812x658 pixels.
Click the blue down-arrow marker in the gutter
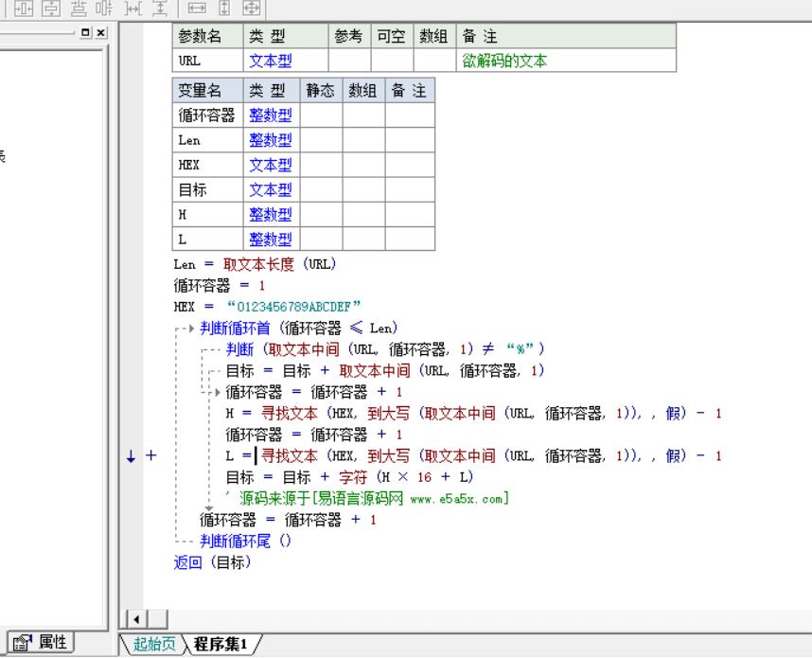pos(131,456)
